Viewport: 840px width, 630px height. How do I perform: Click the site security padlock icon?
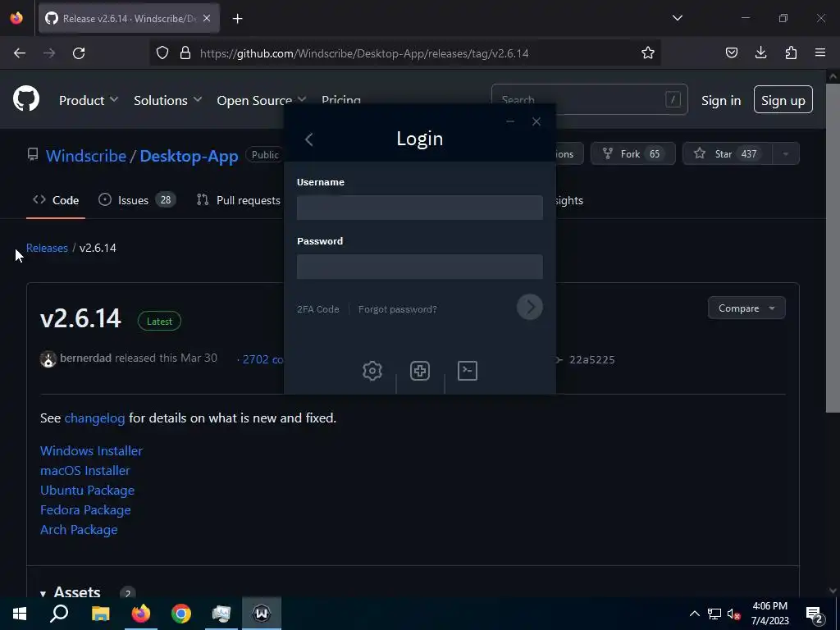pos(185,53)
